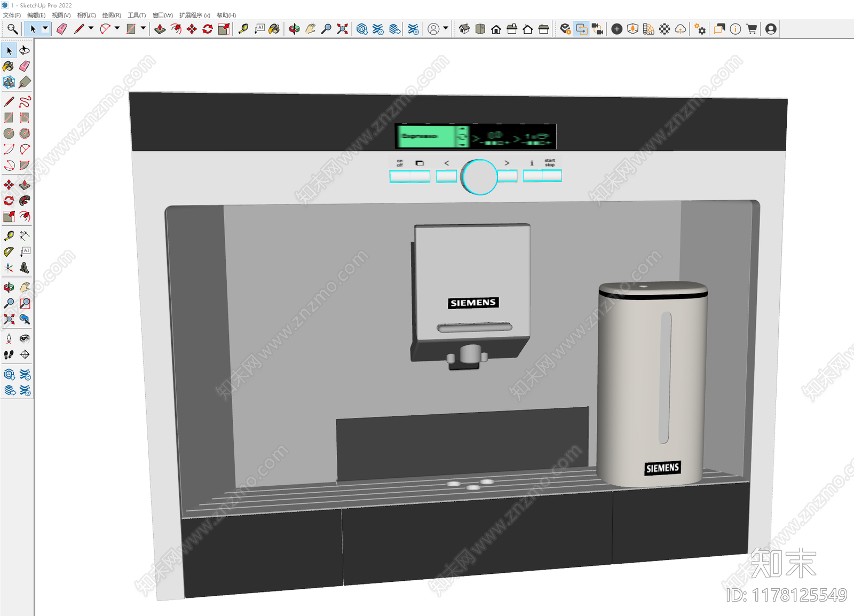This screenshot has height=616, width=854.
Task: Click the Enscape About info icon
Action: (x=736, y=29)
